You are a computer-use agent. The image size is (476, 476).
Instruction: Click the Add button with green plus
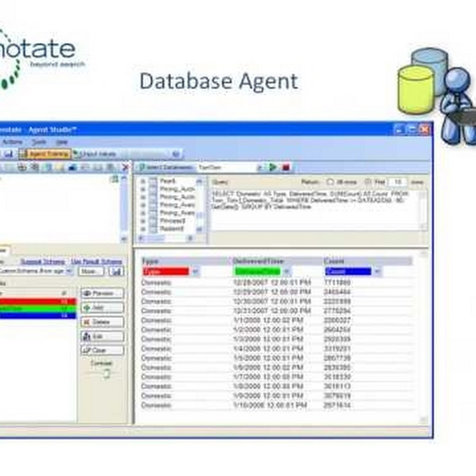(x=102, y=307)
